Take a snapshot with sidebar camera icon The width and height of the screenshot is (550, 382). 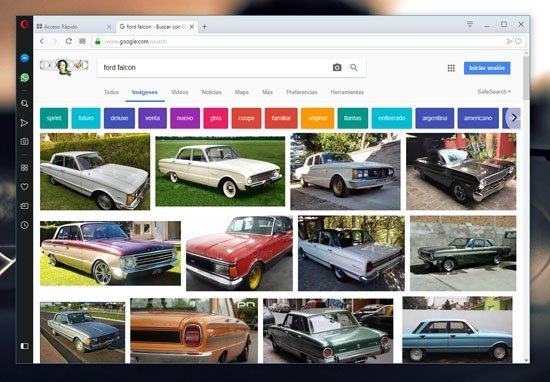pos(24,141)
